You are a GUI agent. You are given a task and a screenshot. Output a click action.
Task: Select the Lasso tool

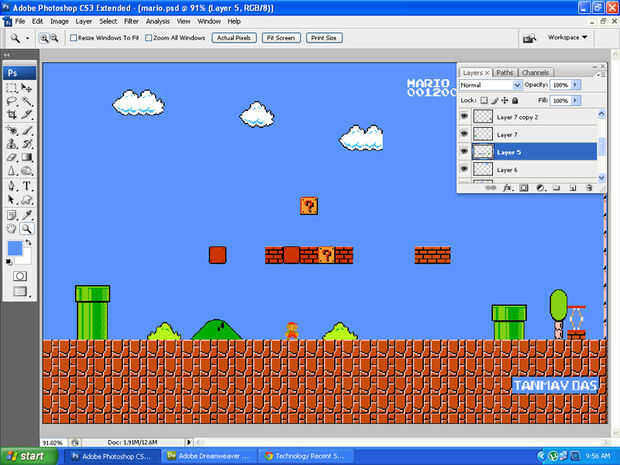tap(12, 101)
